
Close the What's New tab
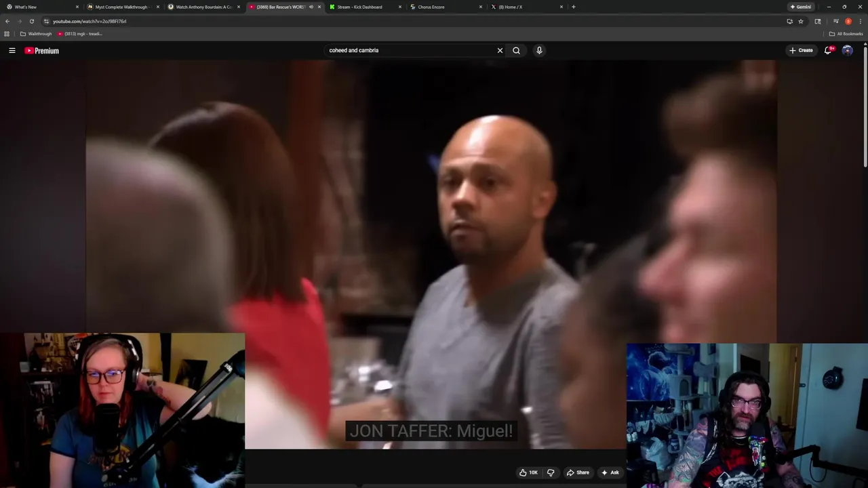click(77, 7)
